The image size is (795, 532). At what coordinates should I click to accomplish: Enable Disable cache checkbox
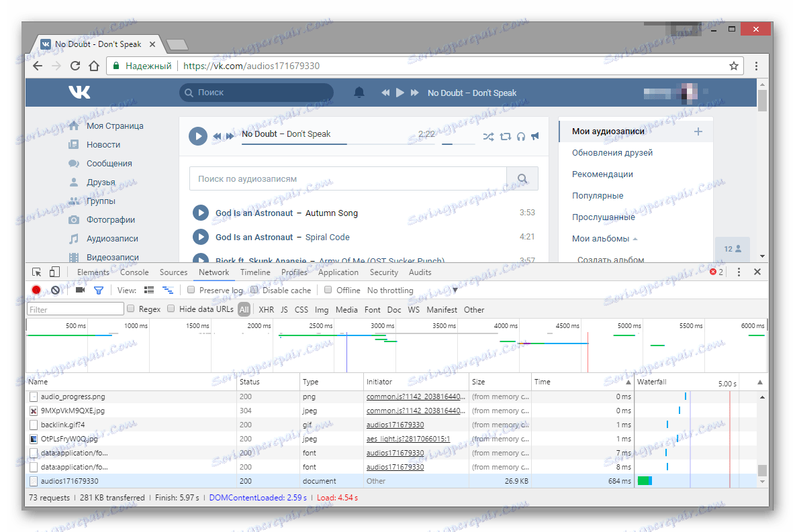[x=254, y=290]
